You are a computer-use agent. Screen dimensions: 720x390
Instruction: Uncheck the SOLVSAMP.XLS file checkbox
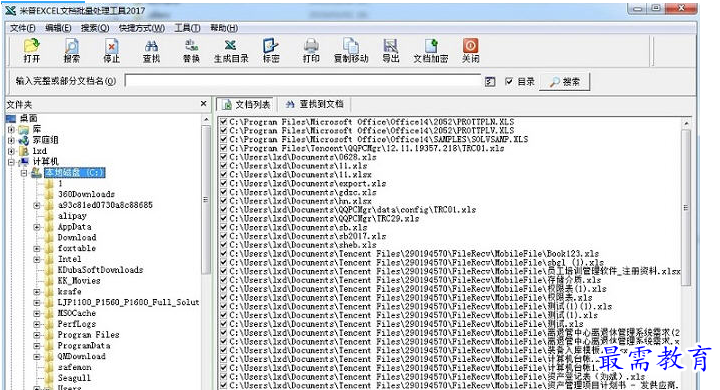(x=224, y=139)
